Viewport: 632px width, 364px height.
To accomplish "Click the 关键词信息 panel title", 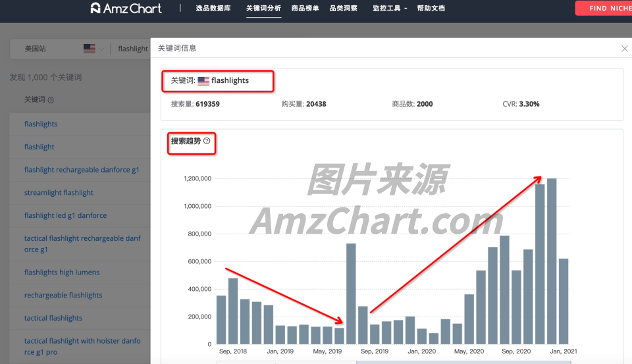I will click(x=177, y=48).
